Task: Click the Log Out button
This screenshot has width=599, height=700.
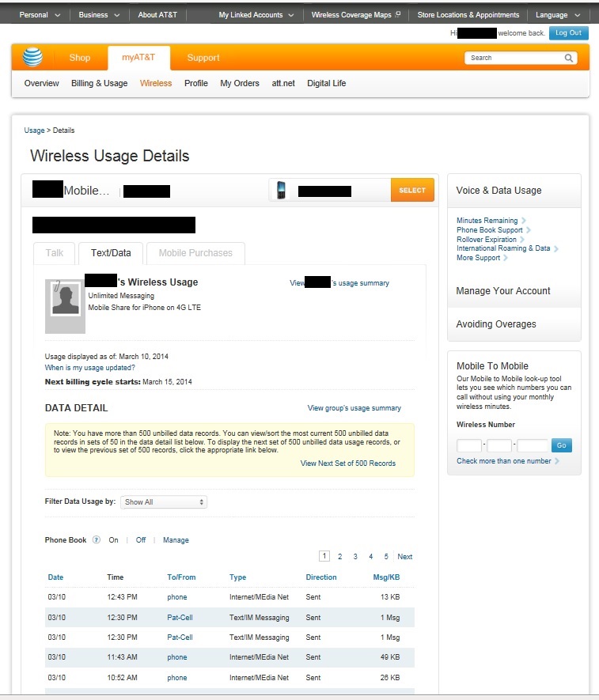Action: [x=569, y=33]
